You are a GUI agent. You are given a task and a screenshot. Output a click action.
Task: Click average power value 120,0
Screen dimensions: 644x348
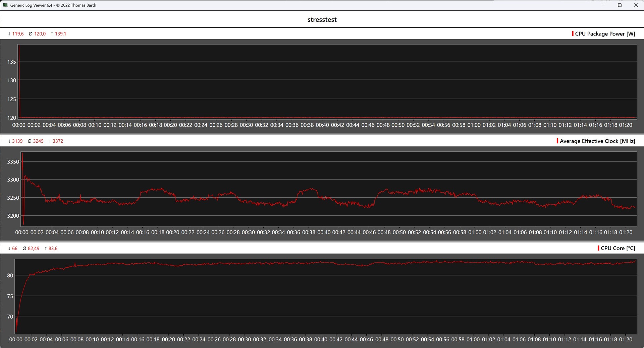(x=40, y=34)
